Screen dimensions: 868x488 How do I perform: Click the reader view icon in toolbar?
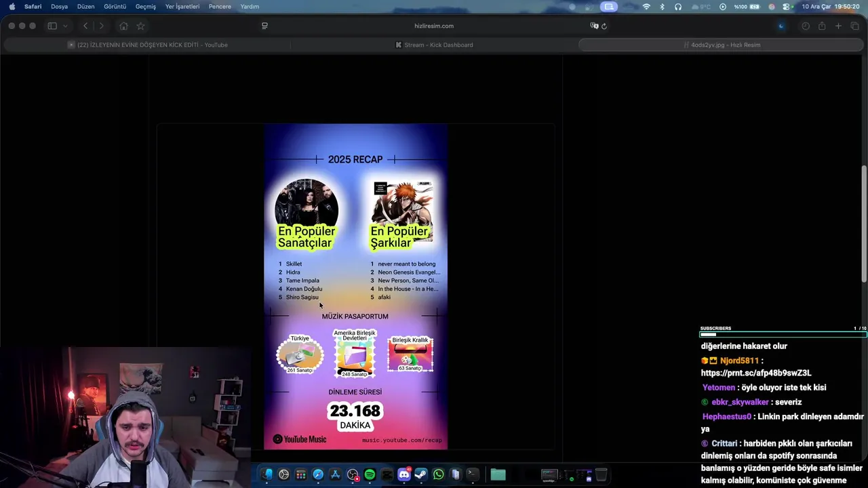coord(264,26)
